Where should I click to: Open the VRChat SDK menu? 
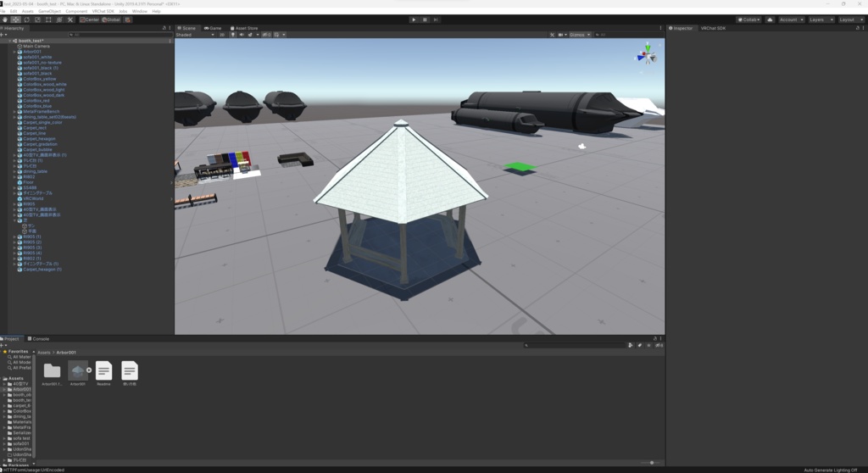point(103,11)
